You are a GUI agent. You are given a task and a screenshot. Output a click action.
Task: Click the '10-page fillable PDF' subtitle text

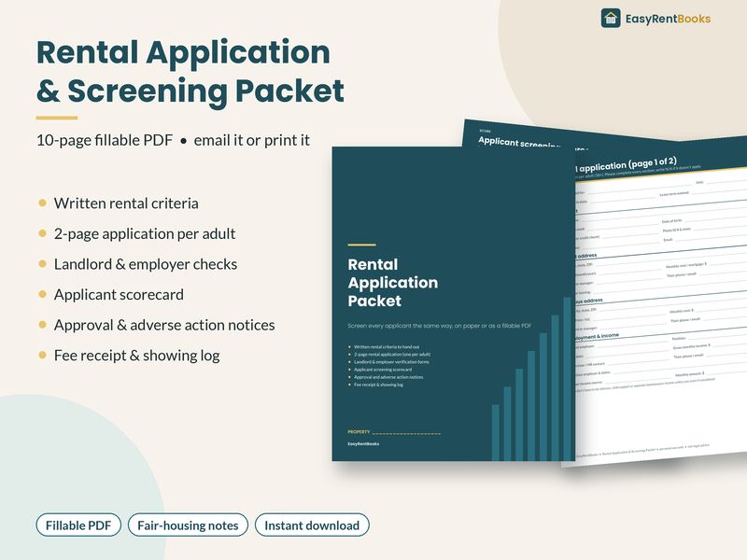tap(105, 141)
